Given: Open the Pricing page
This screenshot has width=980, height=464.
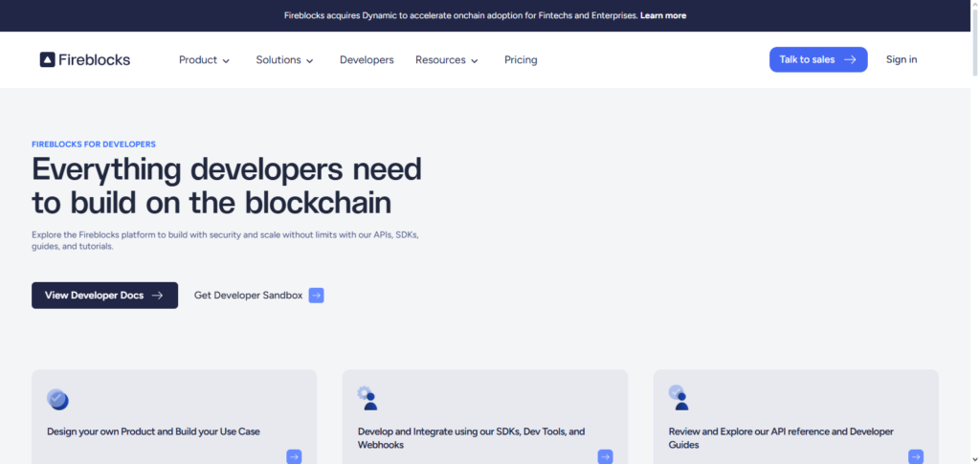Looking at the screenshot, I should [x=521, y=60].
